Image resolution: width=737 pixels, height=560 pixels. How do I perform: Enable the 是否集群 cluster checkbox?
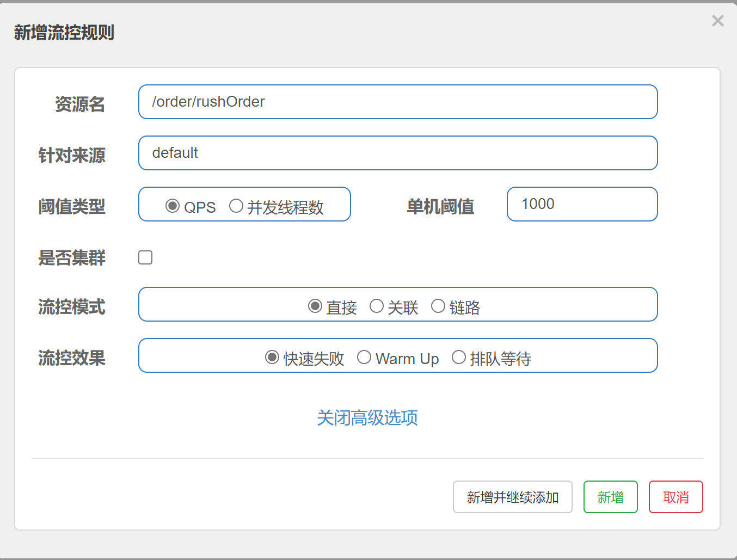click(145, 257)
